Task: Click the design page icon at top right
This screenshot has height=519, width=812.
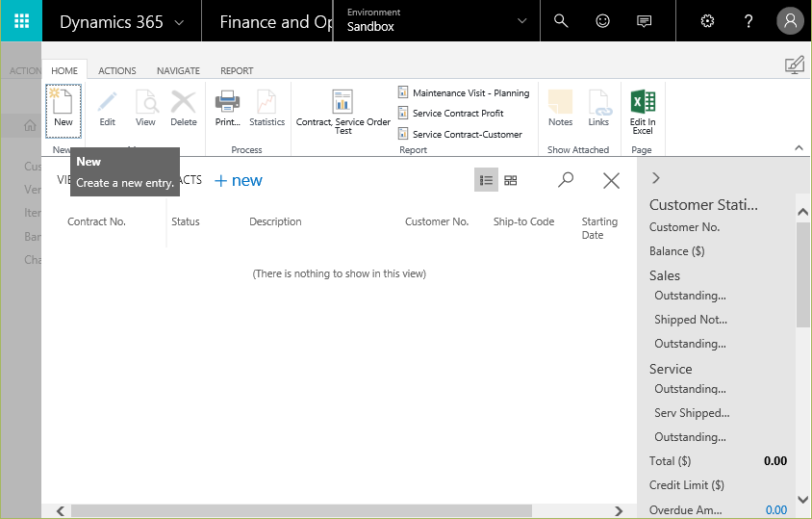Action: tap(795, 65)
